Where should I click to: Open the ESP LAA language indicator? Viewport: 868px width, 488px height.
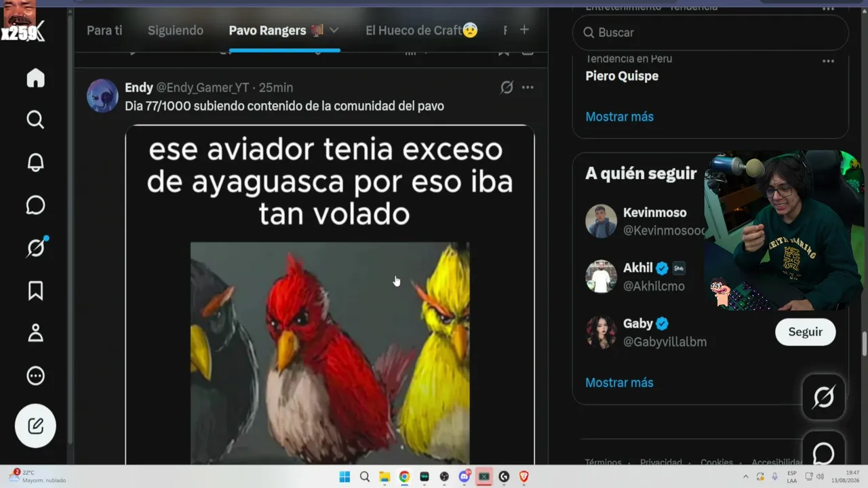(x=792, y=476)
